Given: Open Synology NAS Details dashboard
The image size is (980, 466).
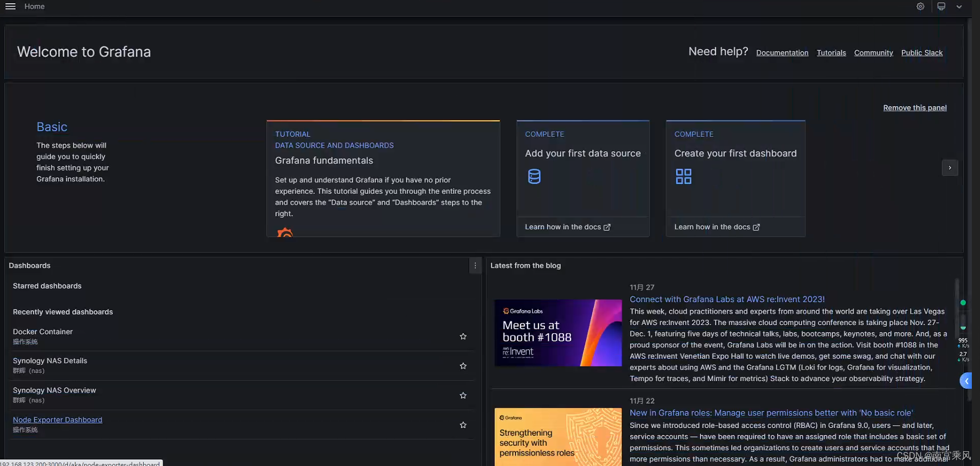Looking at the screenshot, I should 50,361.
